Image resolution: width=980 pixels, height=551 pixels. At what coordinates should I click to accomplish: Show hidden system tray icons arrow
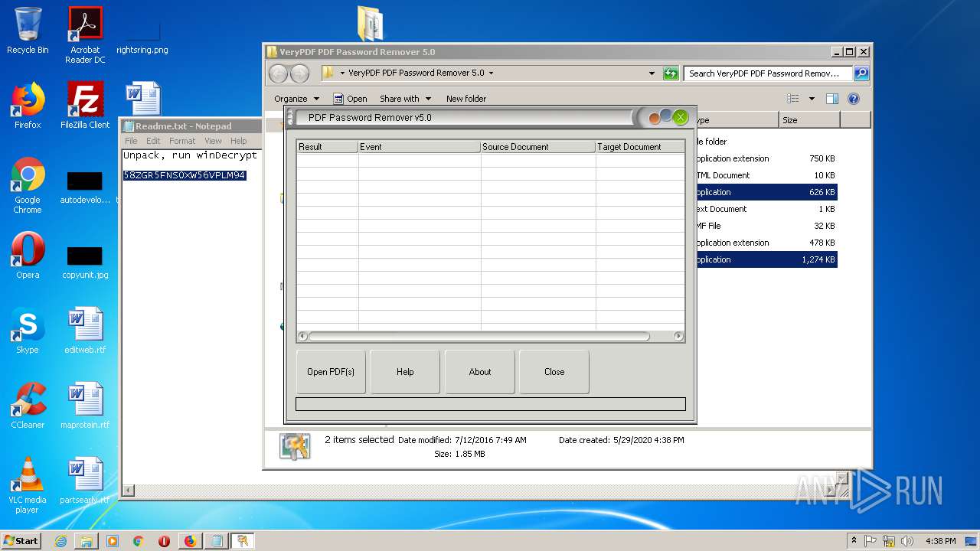[854, 541]
